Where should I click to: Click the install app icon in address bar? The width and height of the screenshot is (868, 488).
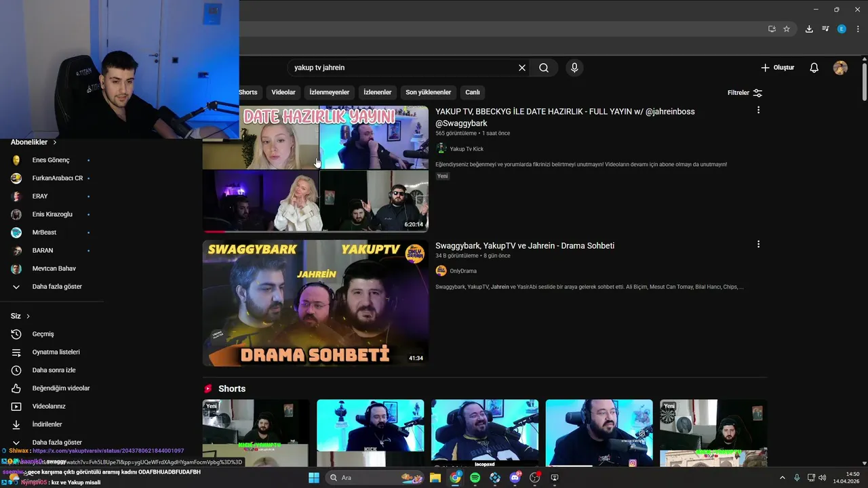[772, 29]
